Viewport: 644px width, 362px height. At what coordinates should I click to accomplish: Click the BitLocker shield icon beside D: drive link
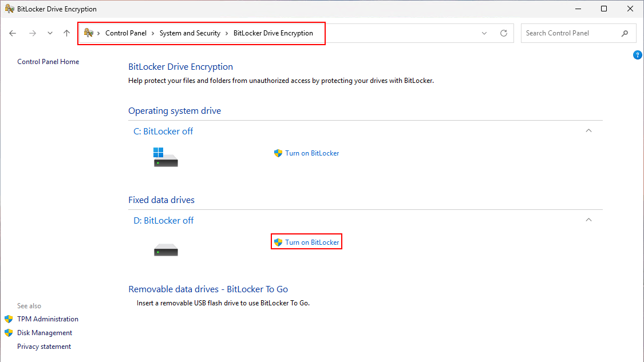pyautogui.click(x=278, y=241)
